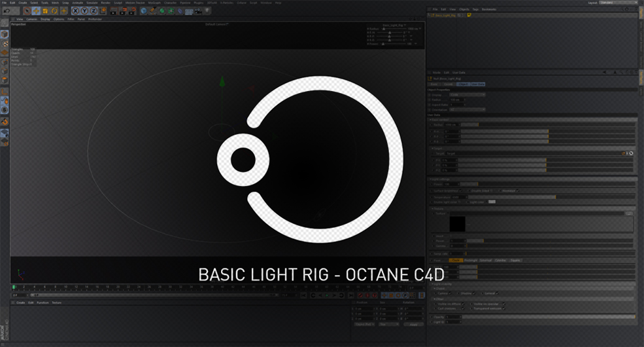Open the Octane menu
The height and width of the screenshot is (347, 644).
[241, 3]
